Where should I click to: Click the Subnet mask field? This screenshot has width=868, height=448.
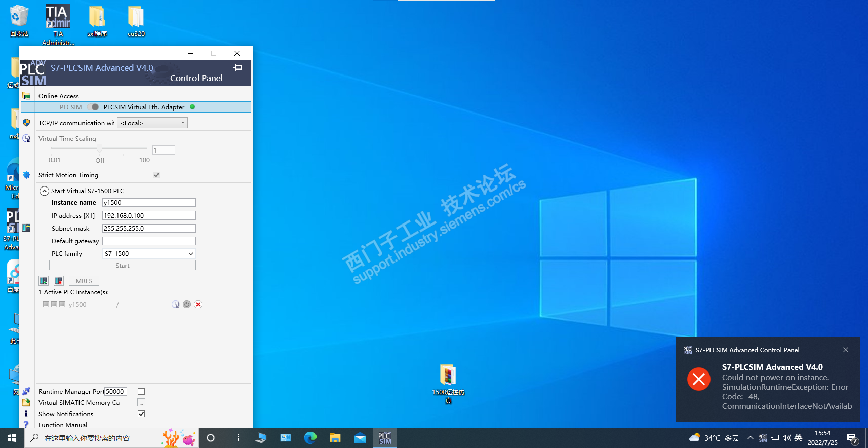pos(149,228)
